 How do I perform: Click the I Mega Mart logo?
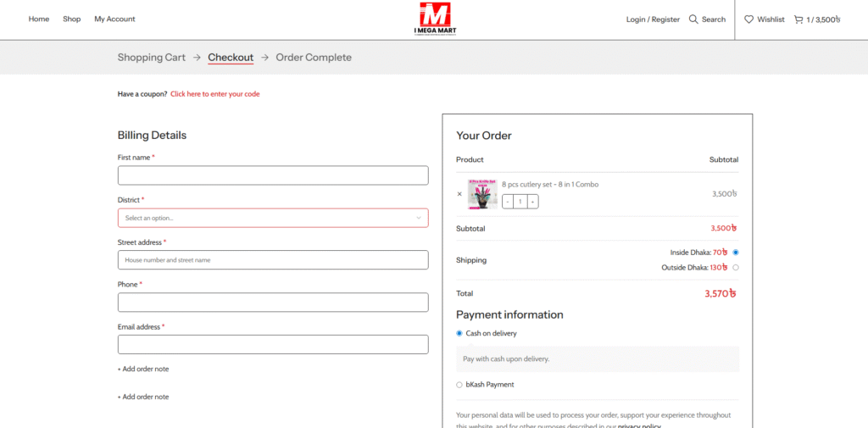(x=434, y=19)
